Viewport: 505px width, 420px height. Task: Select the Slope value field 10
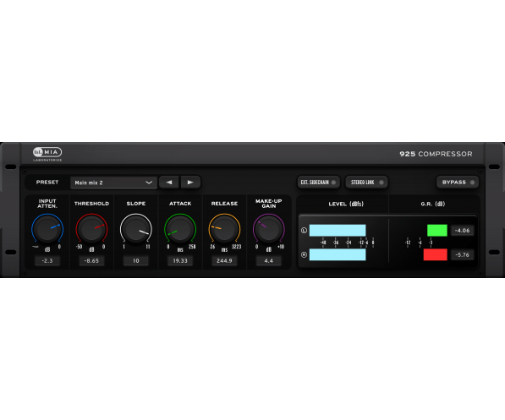[x=136, y=260]
